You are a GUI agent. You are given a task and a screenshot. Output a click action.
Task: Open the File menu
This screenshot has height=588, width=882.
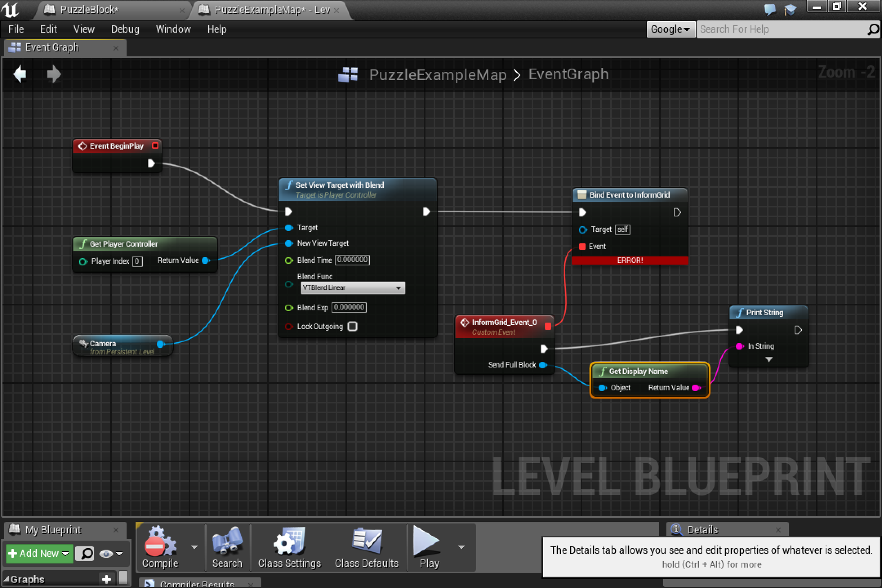click(x=16, y=29)
